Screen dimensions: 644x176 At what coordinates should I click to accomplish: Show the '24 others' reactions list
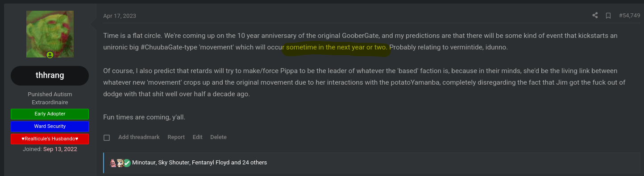(254, 163)
